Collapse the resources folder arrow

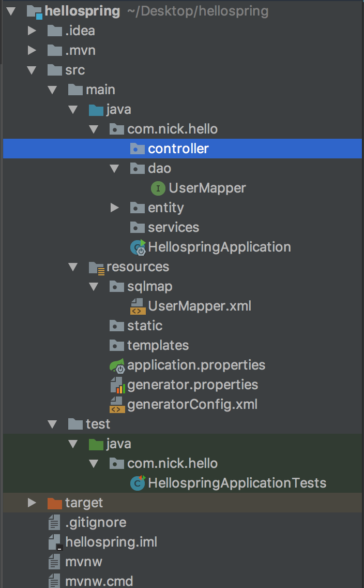click(x=73, y=267)
